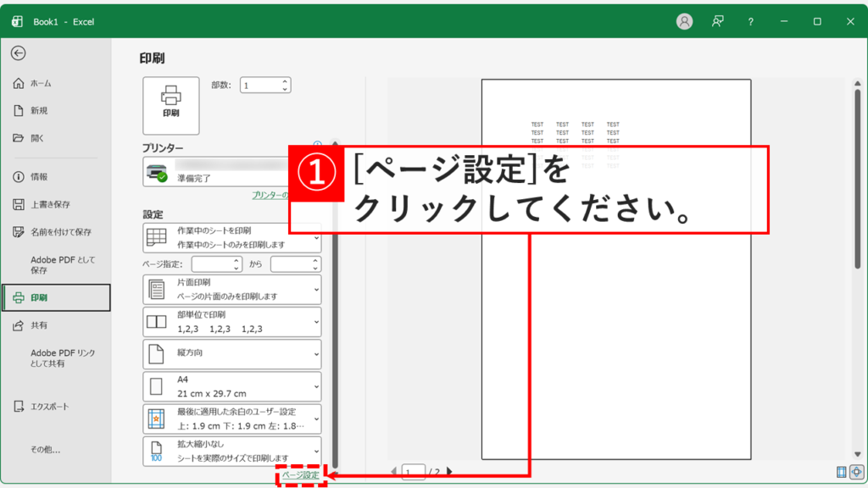Open the 拡大縮小なし scaling dropdown
Viewport: 868px width, 488px height.
tap(232, 451)
